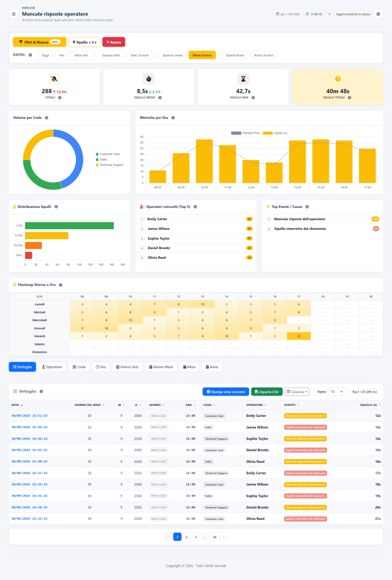Switch to Coda tab
The width and height of the screenshot is (392, 580).
tap(79, 367)
